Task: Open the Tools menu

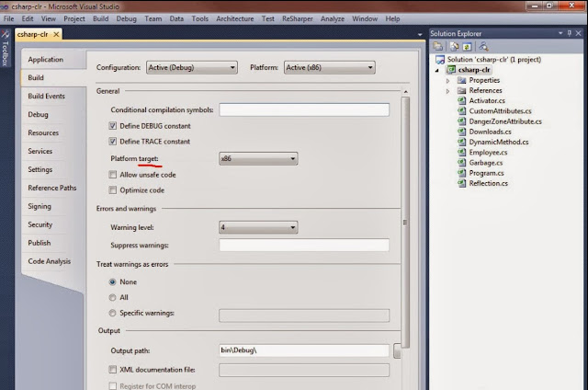Action: [200, 18]
